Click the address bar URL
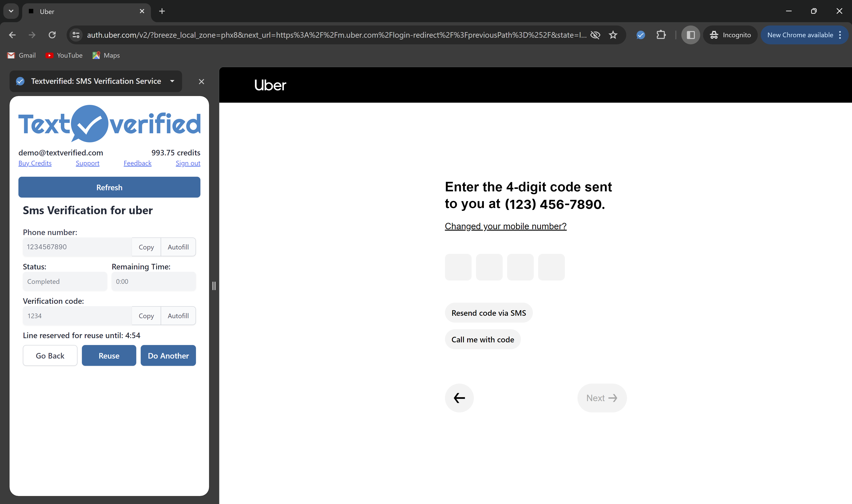This screenshot has height=504, width=852. (x=336, y=35)
